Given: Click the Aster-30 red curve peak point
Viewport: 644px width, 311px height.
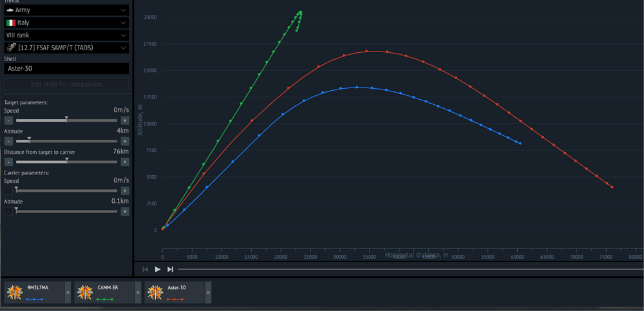Looking at the screenshot, I should 366,51.
